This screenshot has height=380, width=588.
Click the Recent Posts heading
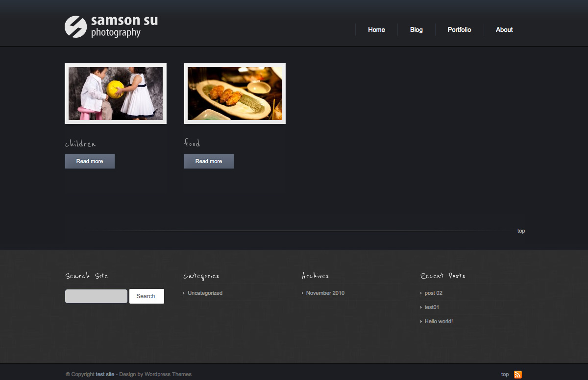(443, 276)
